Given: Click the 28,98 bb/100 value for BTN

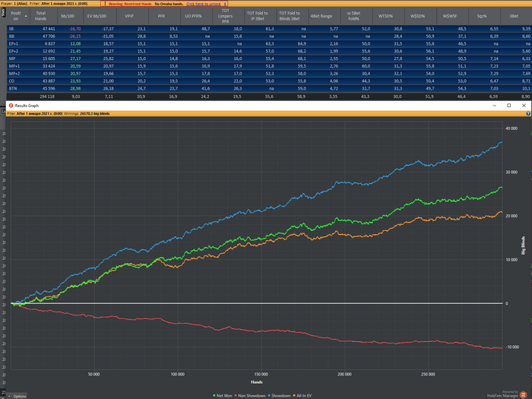Looking at the screenshot, I should click(x=75, y=89).
